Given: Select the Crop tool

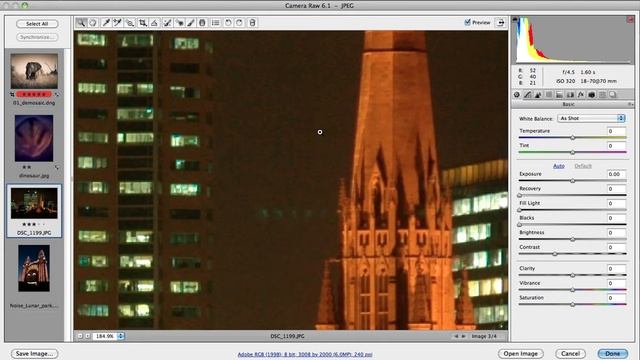Looking at the screenshot, I should point(142,23).
